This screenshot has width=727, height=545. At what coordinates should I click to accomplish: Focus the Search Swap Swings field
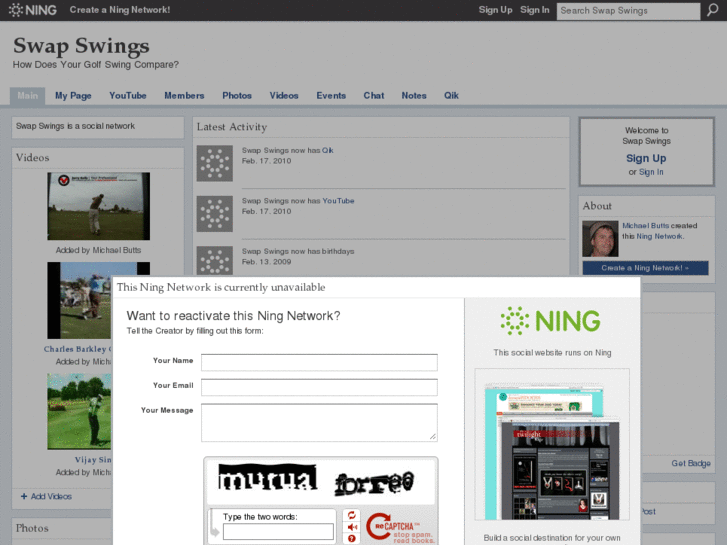coord(628,11)
